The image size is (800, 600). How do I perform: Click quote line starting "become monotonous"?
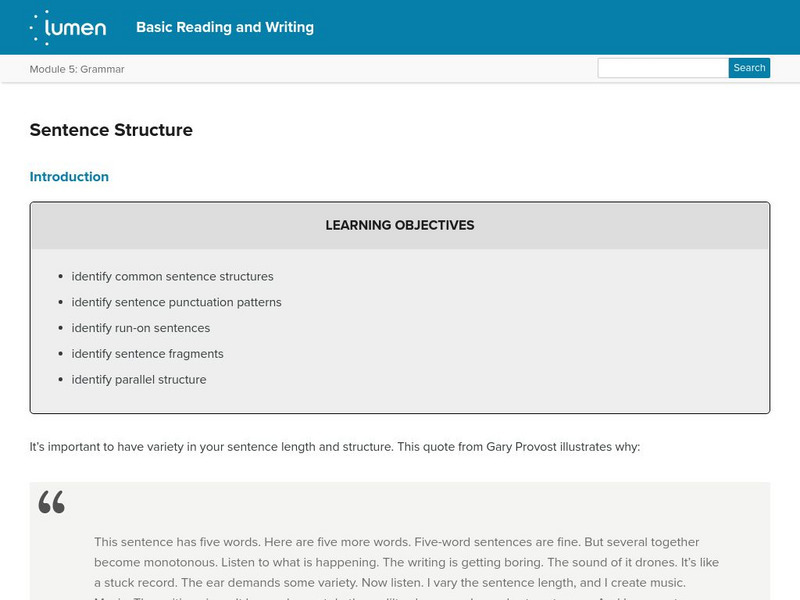click(406, 562)
